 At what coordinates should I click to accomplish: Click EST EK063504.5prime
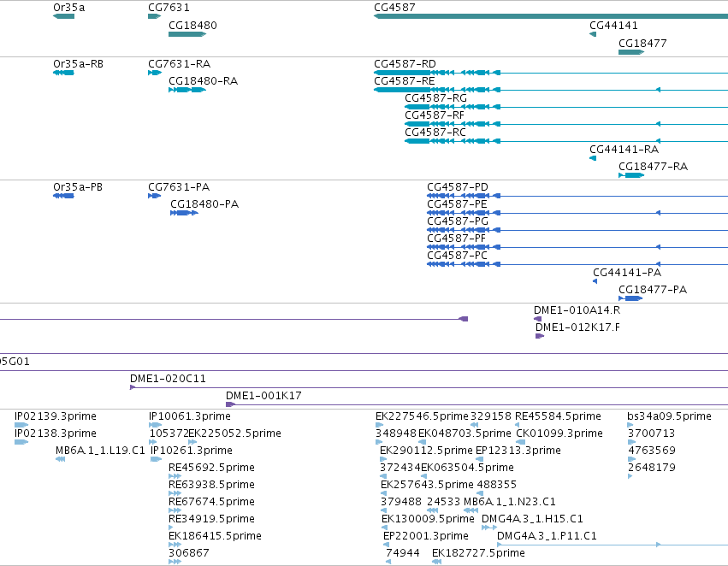coord(423,476)
